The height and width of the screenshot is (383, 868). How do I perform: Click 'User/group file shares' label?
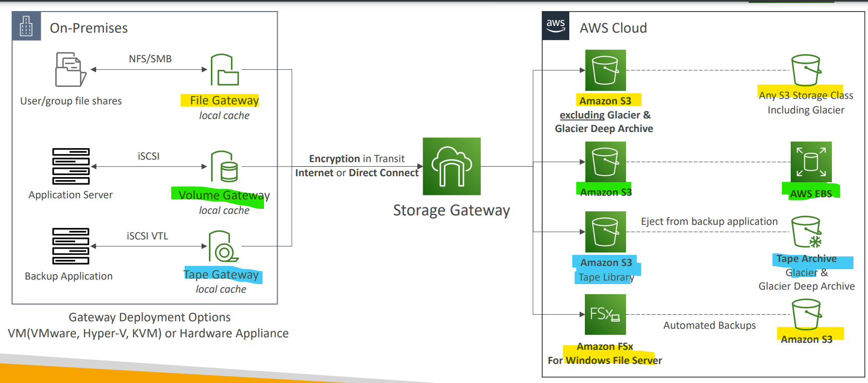(71, 101)
